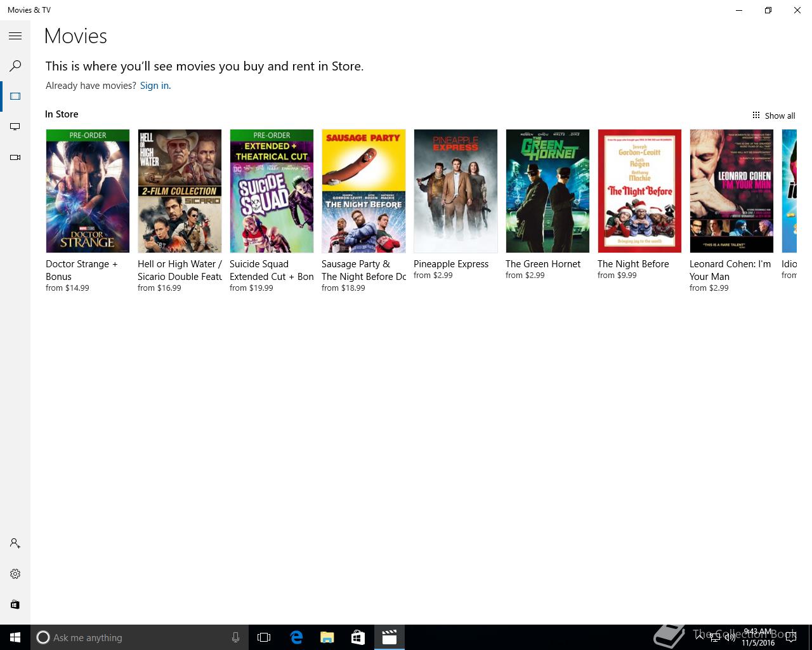Click 'The Green Hornet' title text

point(543,264)
